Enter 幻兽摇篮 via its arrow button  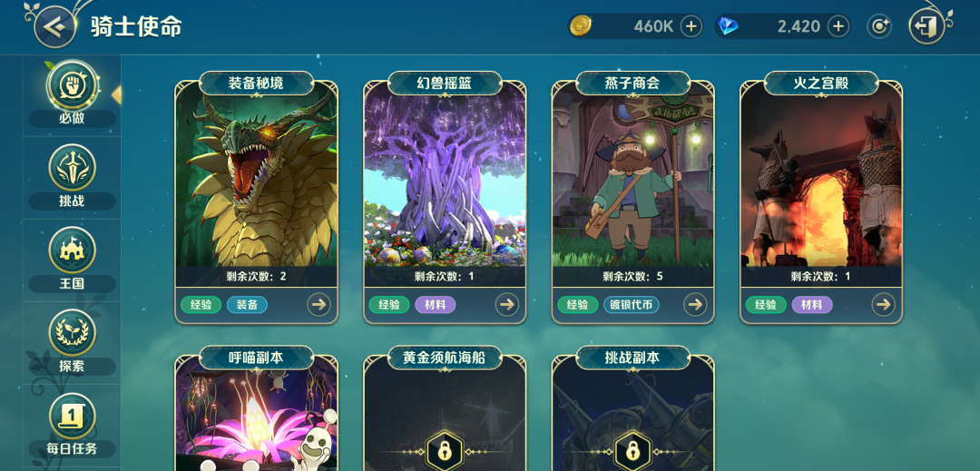(507, 305)
